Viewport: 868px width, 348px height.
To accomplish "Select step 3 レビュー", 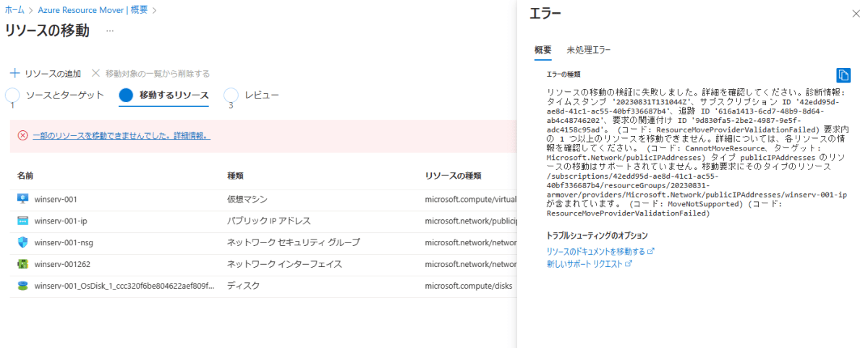I will pyautogui.click(x=251, y=96).
